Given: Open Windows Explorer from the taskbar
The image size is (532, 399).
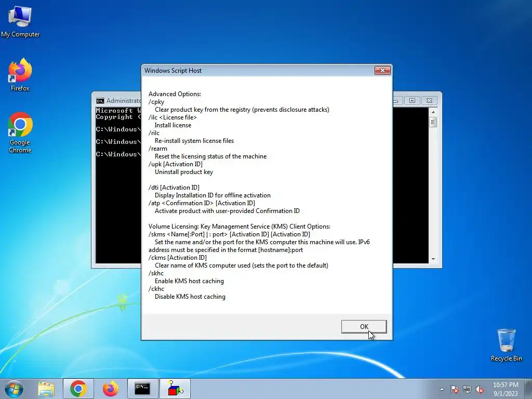Looking at the screenshot, I should pos(46,389).
